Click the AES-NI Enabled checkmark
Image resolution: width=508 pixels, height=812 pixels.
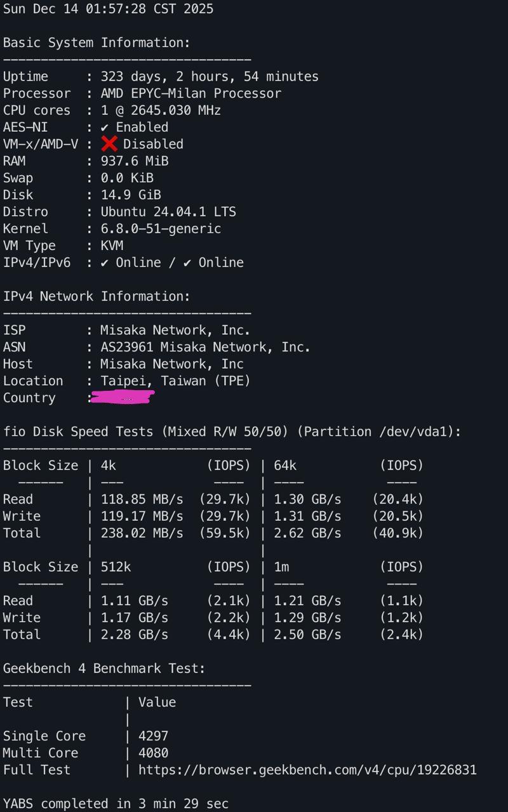point(105,128)
